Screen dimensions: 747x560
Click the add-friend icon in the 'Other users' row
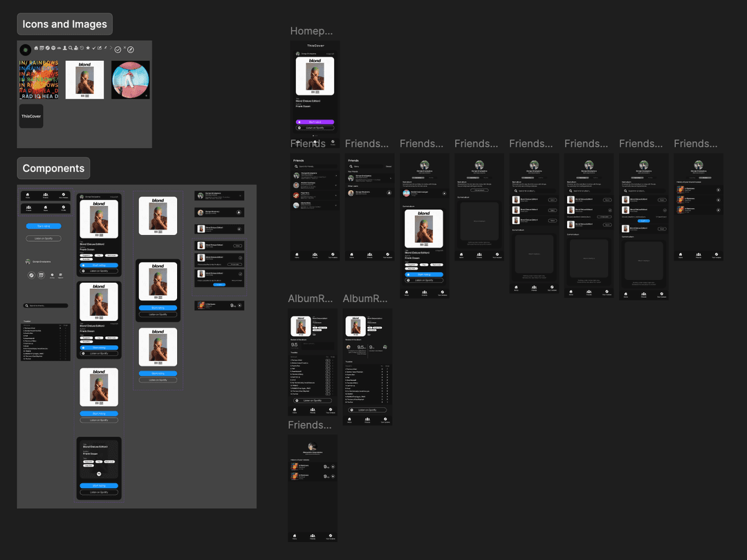pos(389,193)
